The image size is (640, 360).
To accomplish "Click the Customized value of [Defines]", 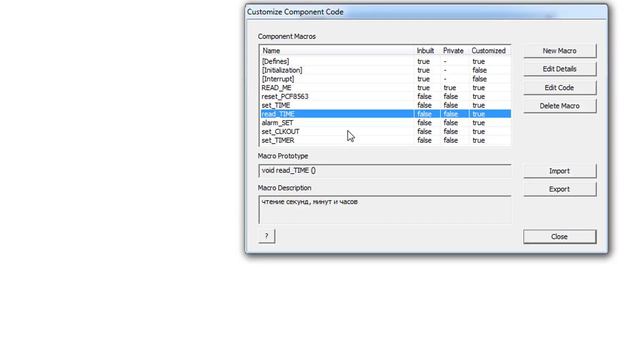I will tap(479, 61).
